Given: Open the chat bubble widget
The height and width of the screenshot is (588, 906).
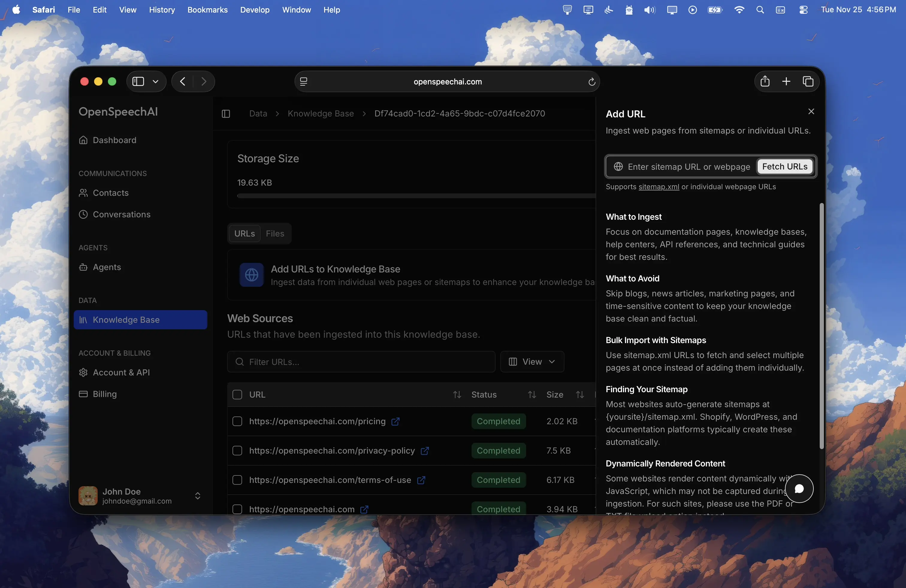Looking at the screenshot, I should [x=799, y=489].
